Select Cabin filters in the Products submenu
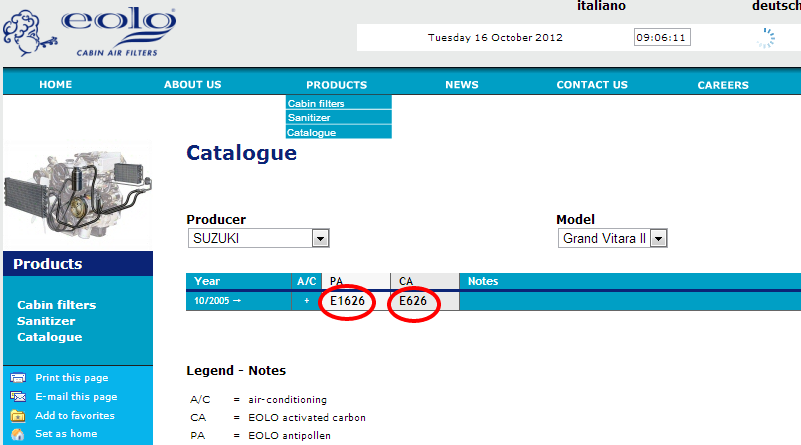Image resolution: width=801 pixels, height=445 pixels. pyautogui.click(x=316, y=103)
